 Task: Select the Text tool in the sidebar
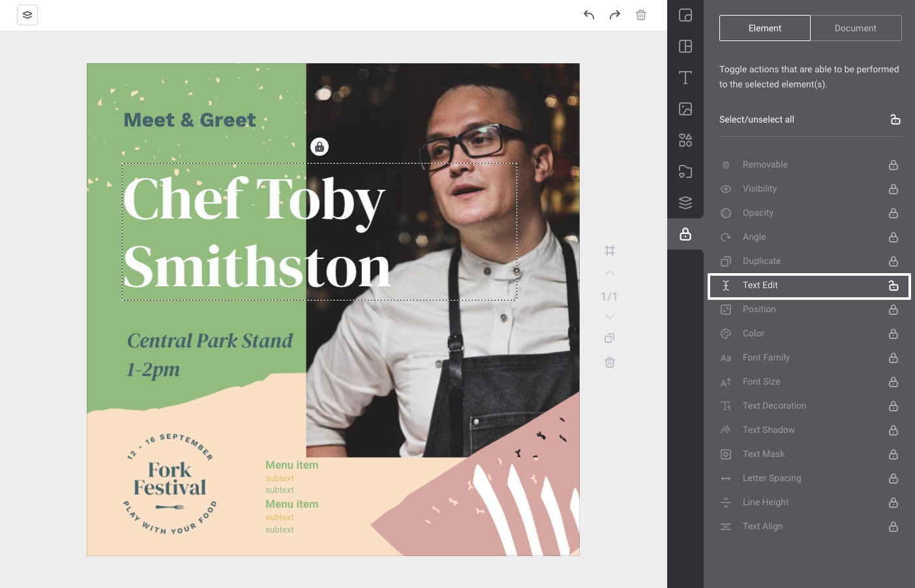685,77
